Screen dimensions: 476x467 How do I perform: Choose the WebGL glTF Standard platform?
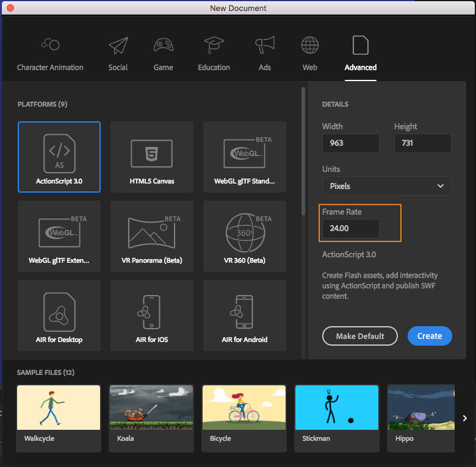click(x=245, y=157)
